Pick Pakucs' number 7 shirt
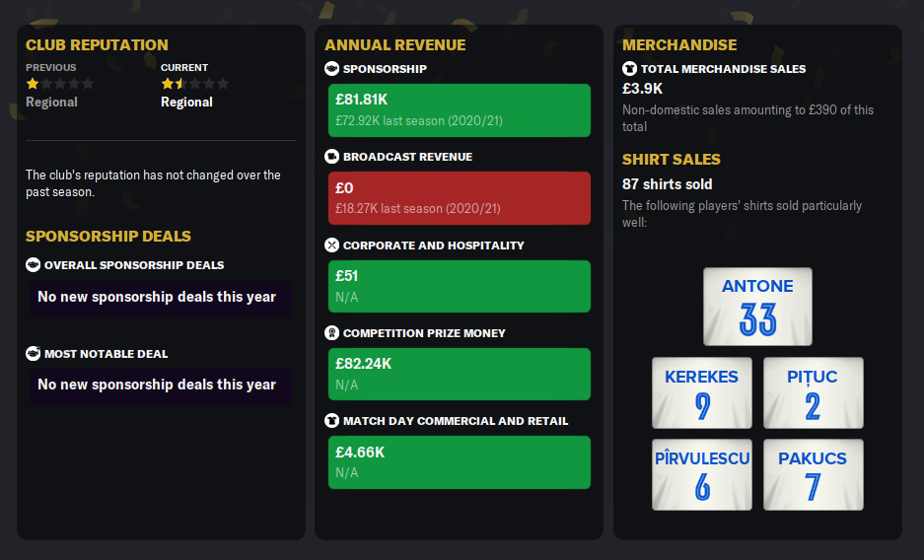This screenshot has height=560, width=924. point(813,474)
